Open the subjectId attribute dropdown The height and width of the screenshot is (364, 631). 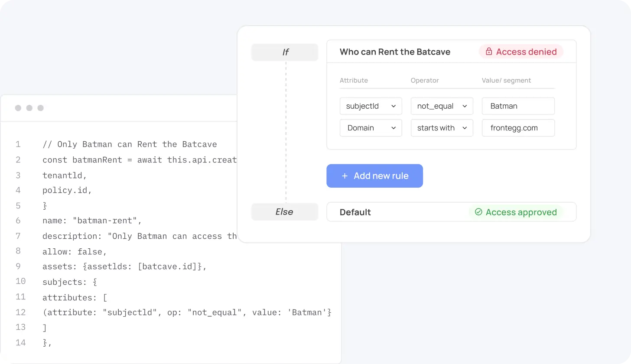(371, 106)
